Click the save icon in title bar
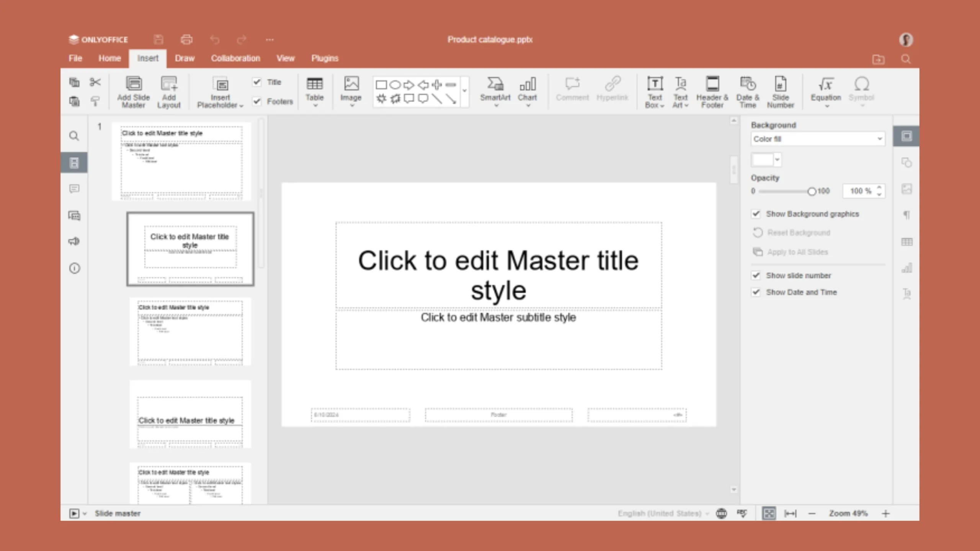This screenshot has width=980, height=551. [158, 39]
